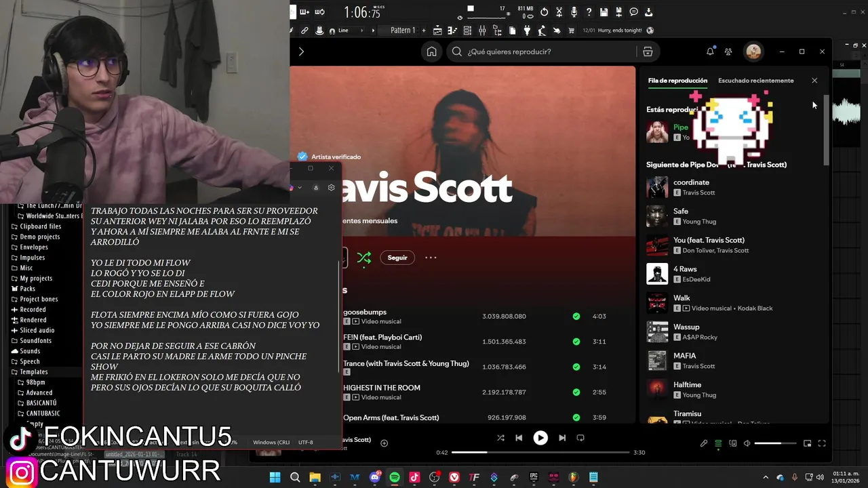
Task: Show hidden system tray icons
Action: [766, 477]
